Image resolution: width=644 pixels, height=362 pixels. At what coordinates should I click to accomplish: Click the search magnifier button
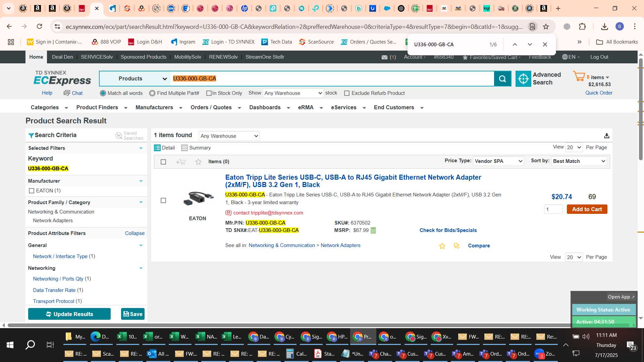502,78
